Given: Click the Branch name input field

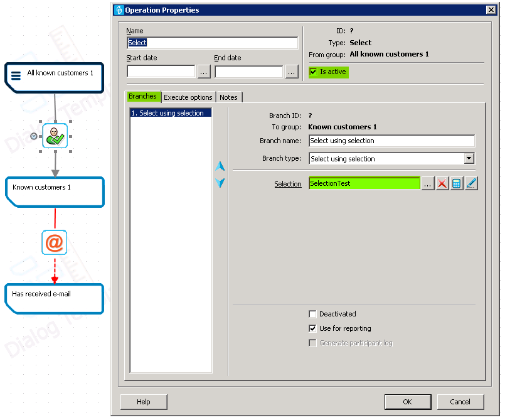Looking at the screenshot, I should click(391, 141).
